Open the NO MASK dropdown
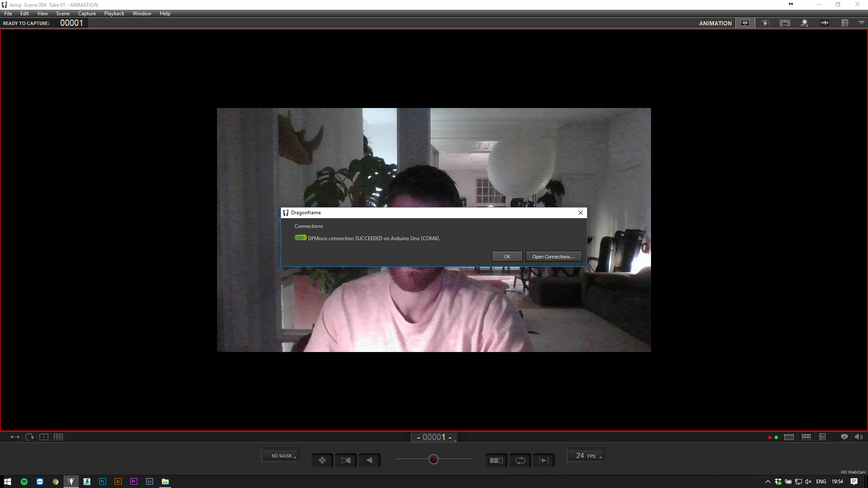The image size is (868, 488). [280, 455]
